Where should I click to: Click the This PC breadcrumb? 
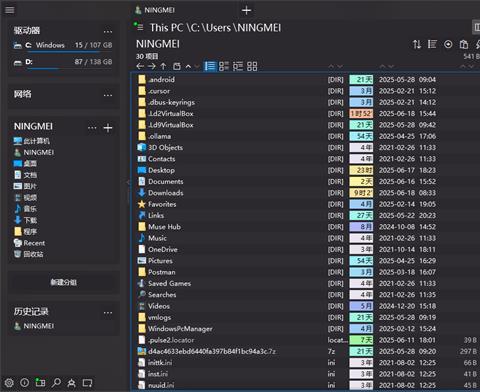(x=166, y=28)
